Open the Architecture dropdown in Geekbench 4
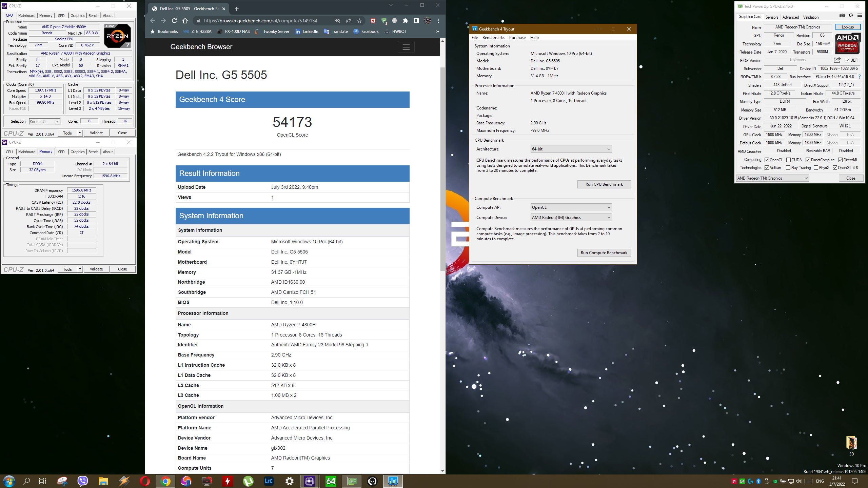868x488 pixels. [571, 149]
